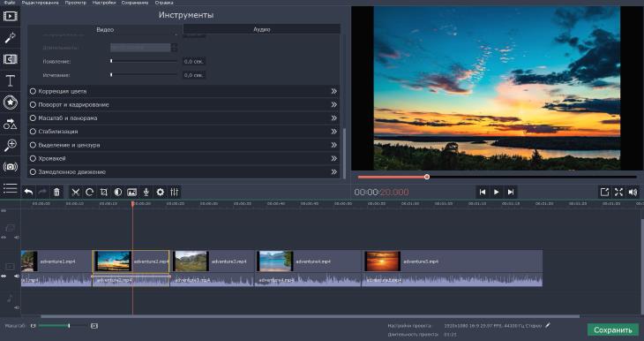Screen dimensions: 644x341
Task: Zoom out the timeline scale
Action: [x=34, y=326]
